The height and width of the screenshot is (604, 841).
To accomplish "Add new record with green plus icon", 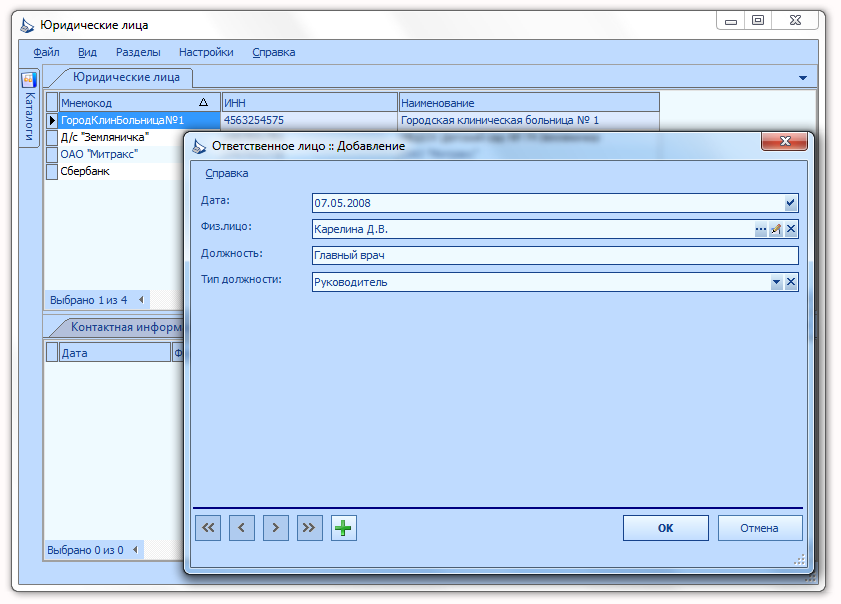I will (x=343, y=528).
